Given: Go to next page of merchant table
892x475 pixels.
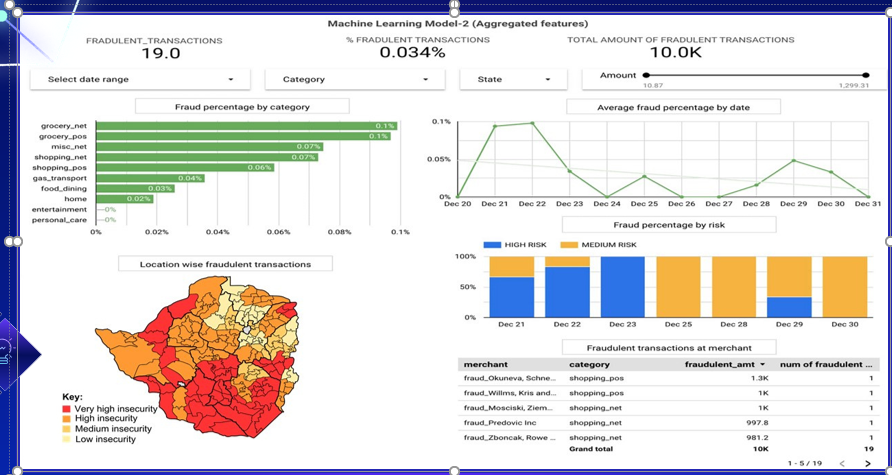Looking at the screenshot, I should click(x=867, y=464).
